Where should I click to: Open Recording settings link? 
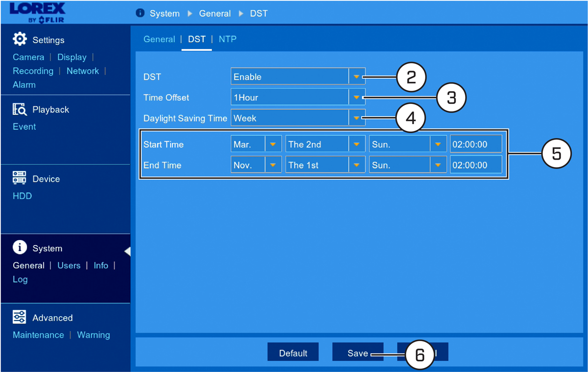[x=33, y=71]
